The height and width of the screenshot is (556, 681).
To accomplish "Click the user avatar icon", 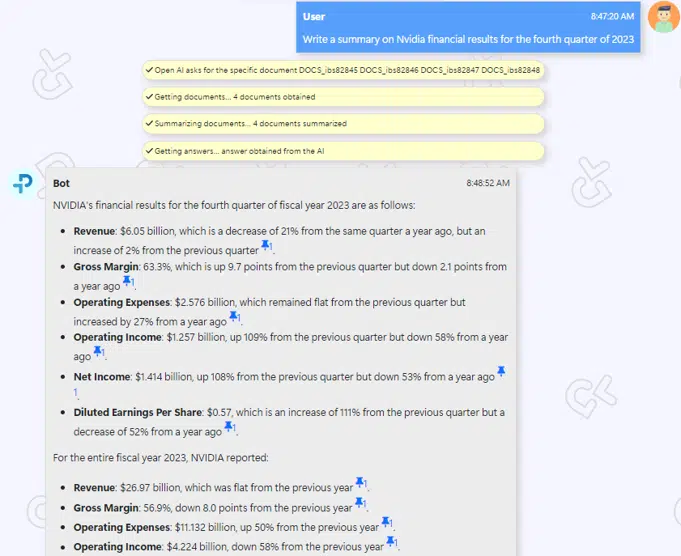I will pyautogui.click(x=663, y=17).
